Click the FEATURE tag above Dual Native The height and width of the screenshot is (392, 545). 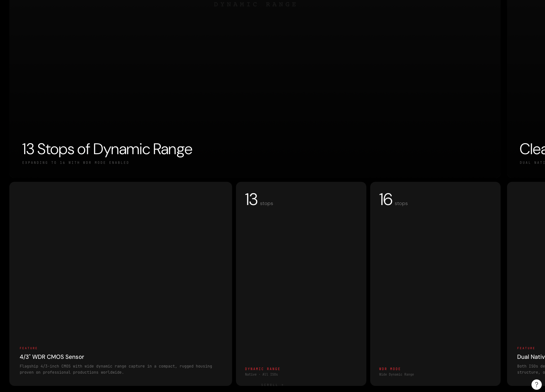pos(526,348)
